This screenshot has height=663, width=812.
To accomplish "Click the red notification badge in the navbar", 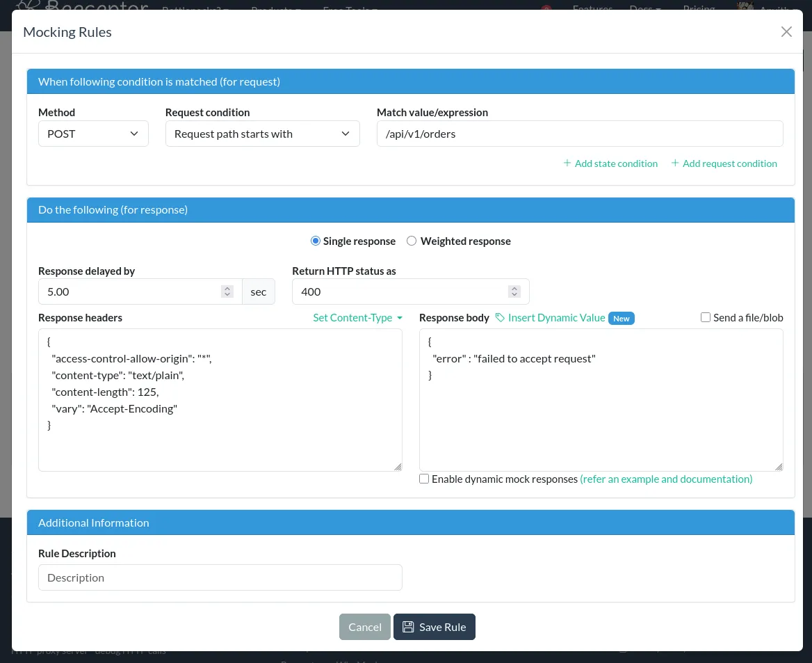I will pyautogui.click(x=546, y=9).
